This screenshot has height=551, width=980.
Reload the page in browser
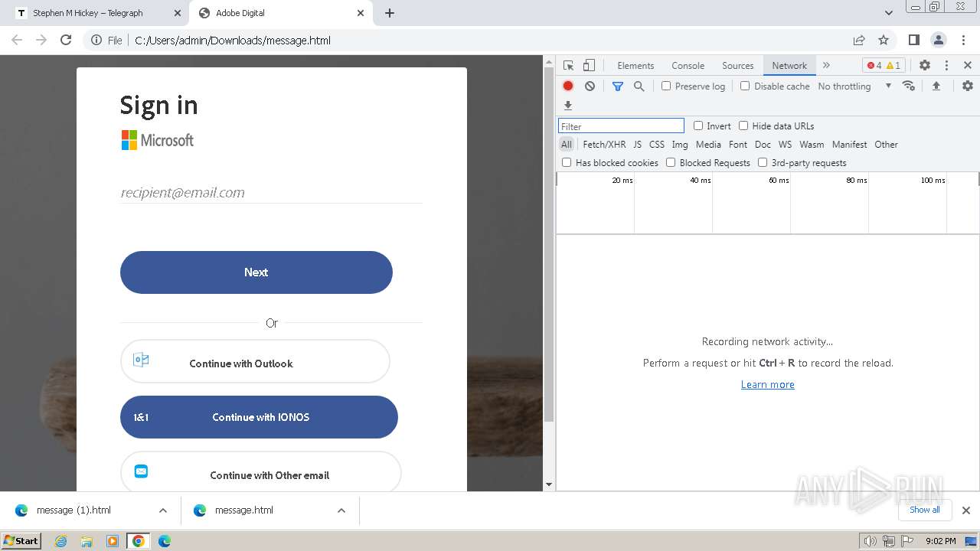click(66, 40)
